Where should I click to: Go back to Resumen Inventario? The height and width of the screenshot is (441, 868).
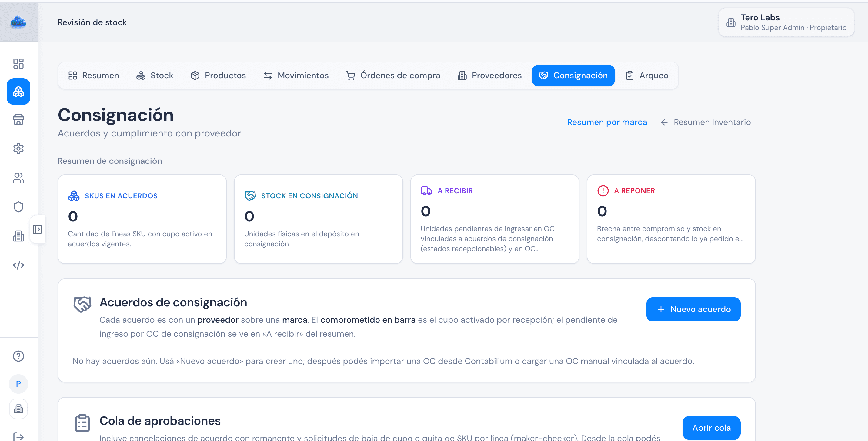tap(706, 122)
